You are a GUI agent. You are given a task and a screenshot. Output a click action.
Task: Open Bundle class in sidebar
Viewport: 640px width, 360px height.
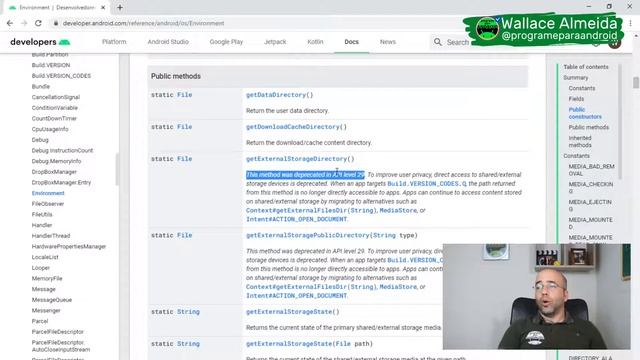[x=41, y=86]
